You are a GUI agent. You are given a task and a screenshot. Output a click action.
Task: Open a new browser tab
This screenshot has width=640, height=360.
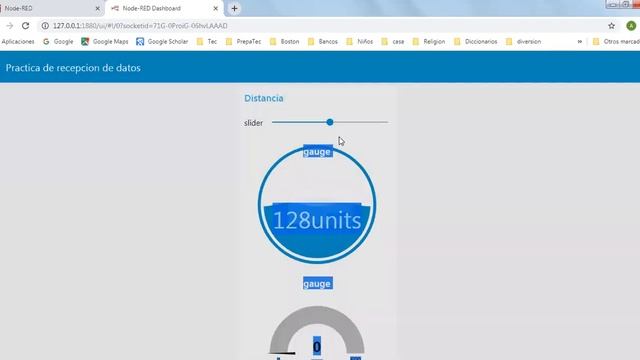pos(234,8)
